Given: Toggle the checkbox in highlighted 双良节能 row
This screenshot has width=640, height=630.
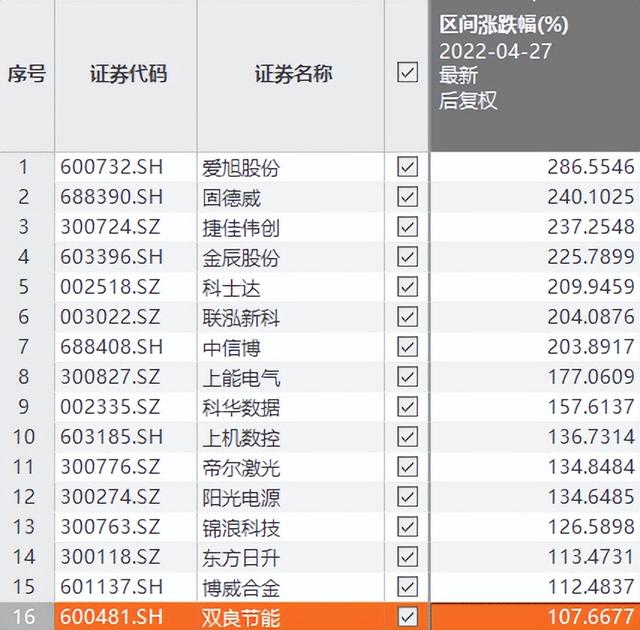Looking at the screenshot, I should coord(407,617).
